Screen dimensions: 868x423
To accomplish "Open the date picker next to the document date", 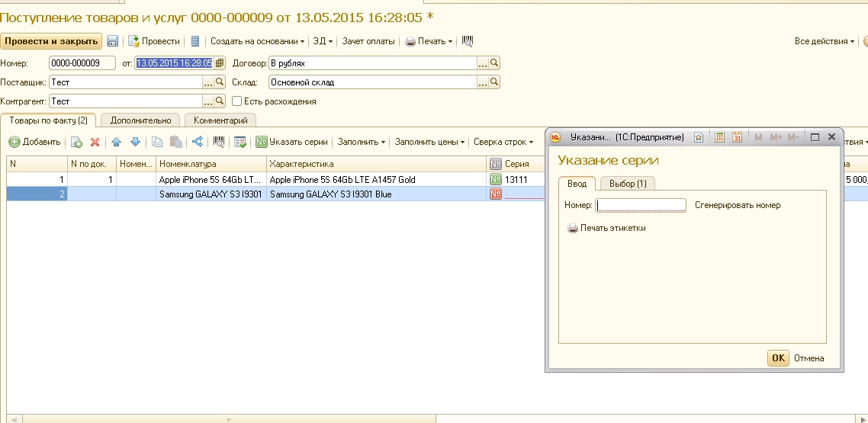I will 220,63.
